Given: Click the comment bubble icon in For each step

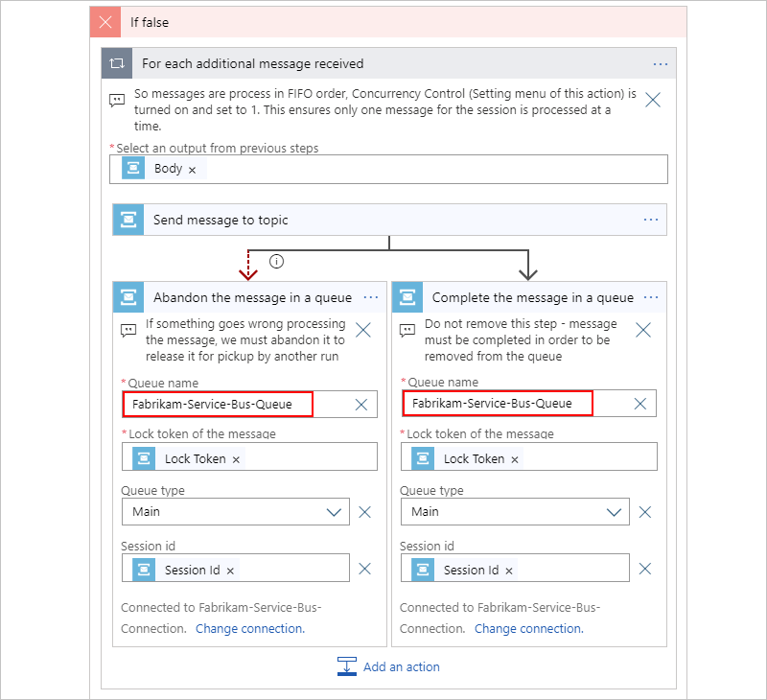Looking at the screenshot, I should tap(117, 100).
